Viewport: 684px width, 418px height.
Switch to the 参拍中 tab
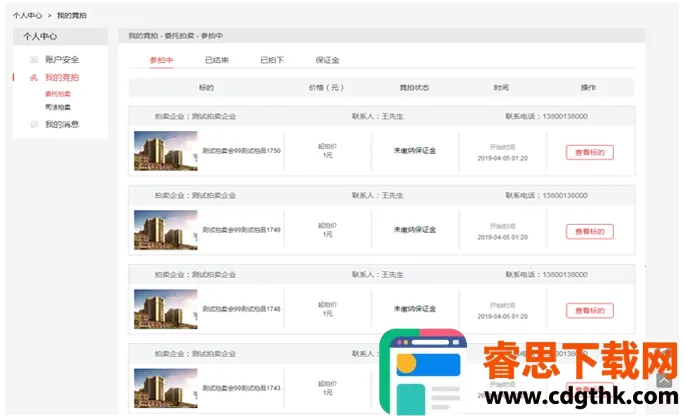pyautogui.click(x=161, y=60)
